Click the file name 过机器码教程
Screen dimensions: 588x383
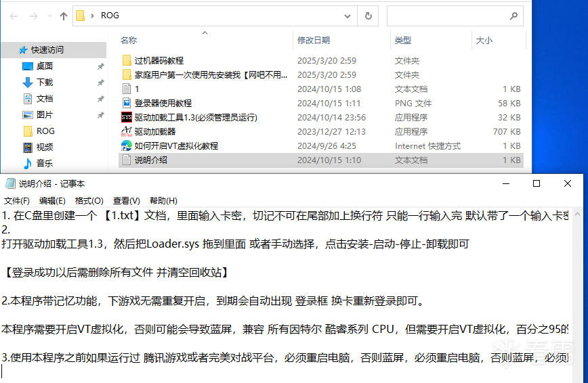click(159, 60)
